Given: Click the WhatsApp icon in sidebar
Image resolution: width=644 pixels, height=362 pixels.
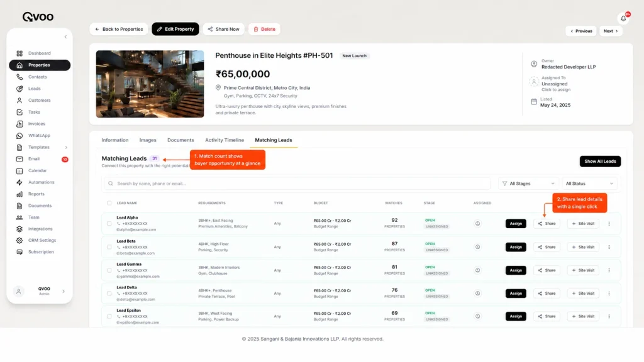Looking at the screenshot, I should 19,136.
